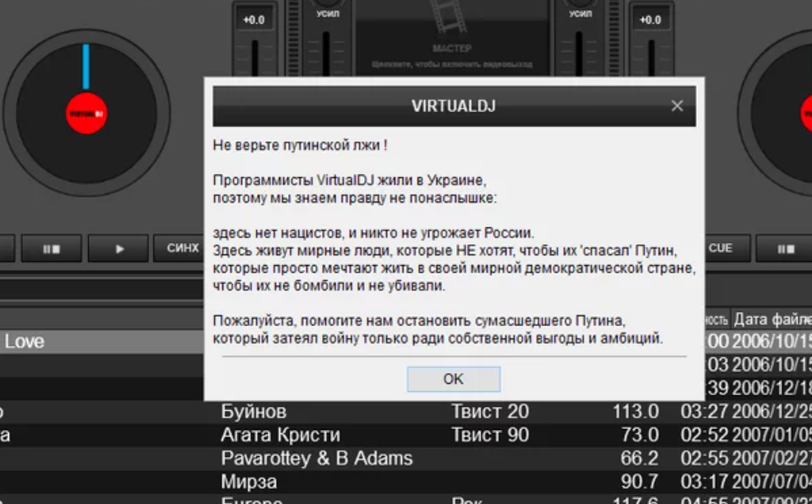Select the Мирза track row
812x504 pixels.
pos(406,482)
